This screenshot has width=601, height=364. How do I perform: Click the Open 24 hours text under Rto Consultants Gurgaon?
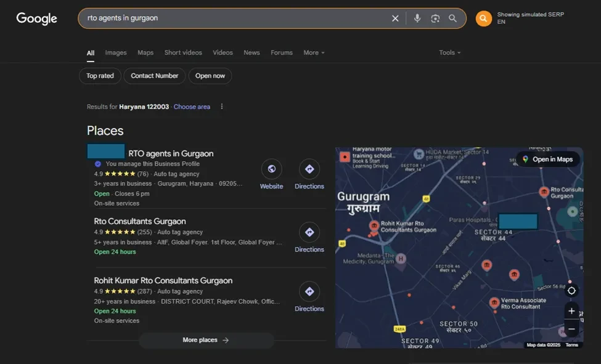[x=115, y=252]
